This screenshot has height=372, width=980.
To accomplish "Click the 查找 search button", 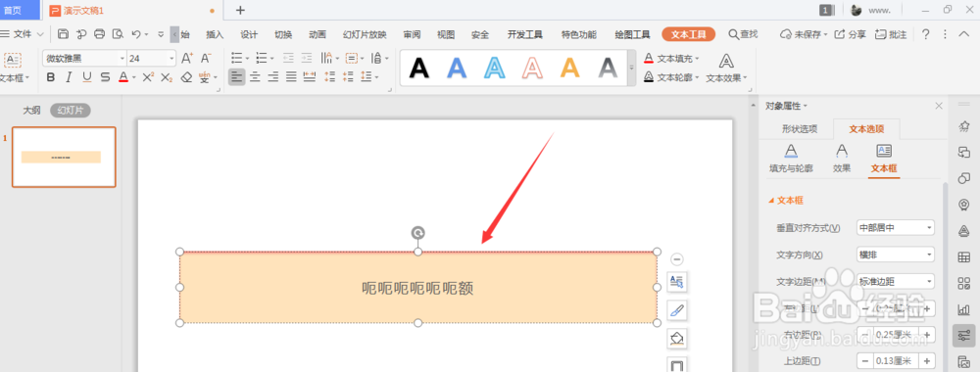I will coord(743,34).
